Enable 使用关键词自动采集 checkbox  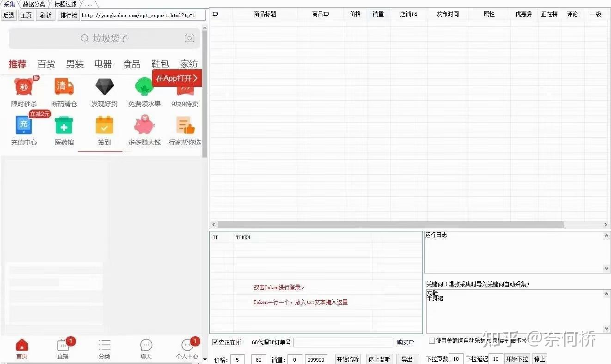click(432, 340)
